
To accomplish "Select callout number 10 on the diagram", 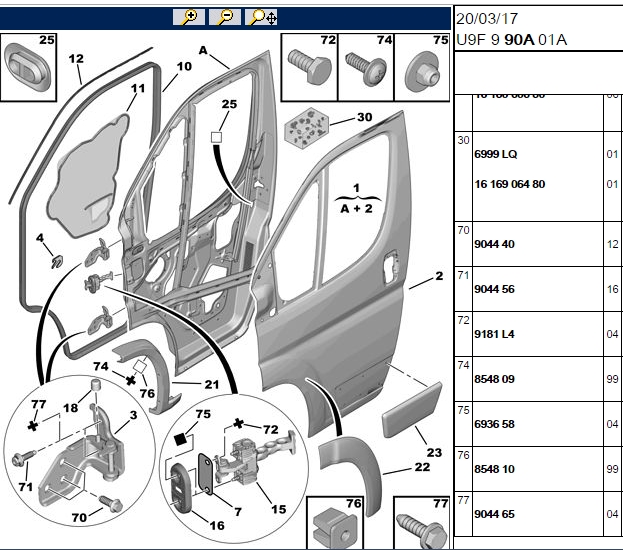I will coord(184,66).
